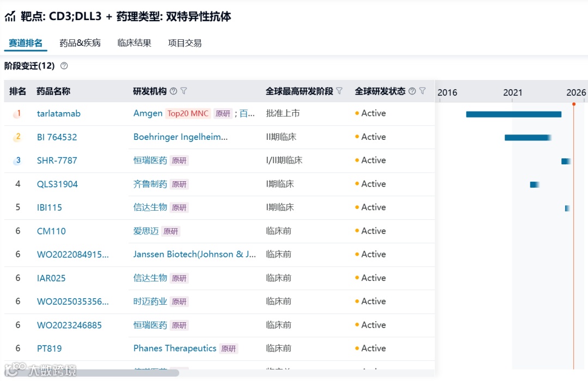The image size is (588, 381).
Task: Click II期临床 stage in BI 764532 row
Action: (281, 137)
